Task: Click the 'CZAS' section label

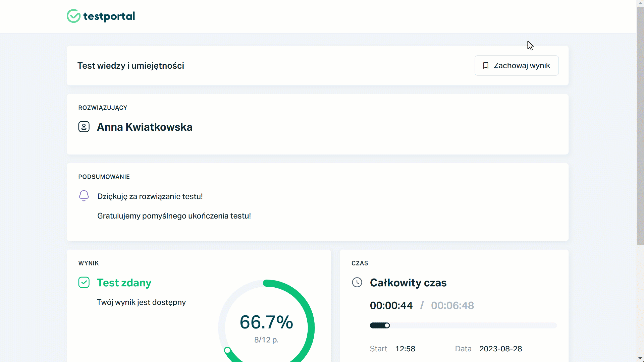Action: (360, 263)
